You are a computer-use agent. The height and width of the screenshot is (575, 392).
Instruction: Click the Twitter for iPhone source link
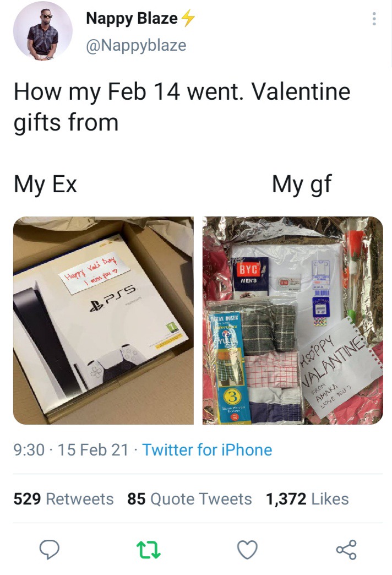(x=207, y=450)
